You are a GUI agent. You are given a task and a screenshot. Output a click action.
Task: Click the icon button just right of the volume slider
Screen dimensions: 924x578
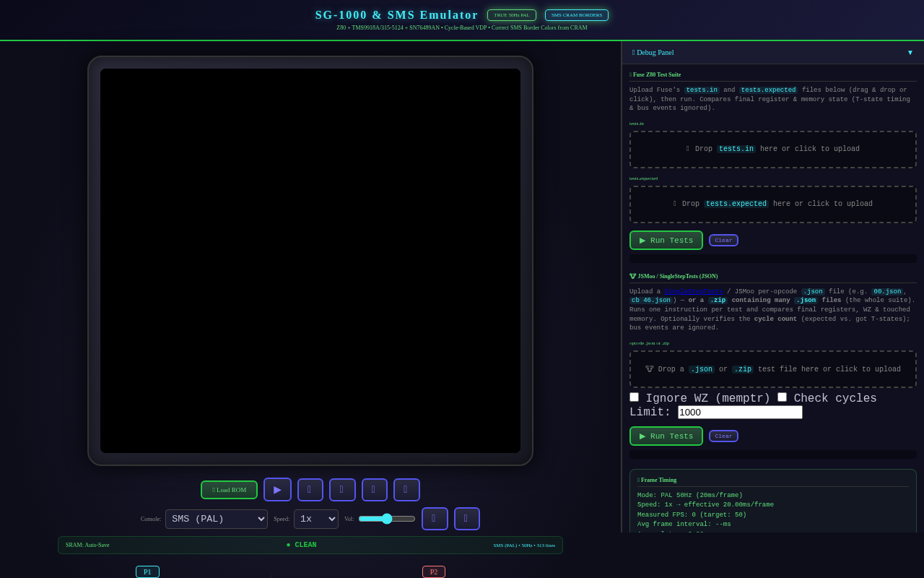[x=435, y=519]
